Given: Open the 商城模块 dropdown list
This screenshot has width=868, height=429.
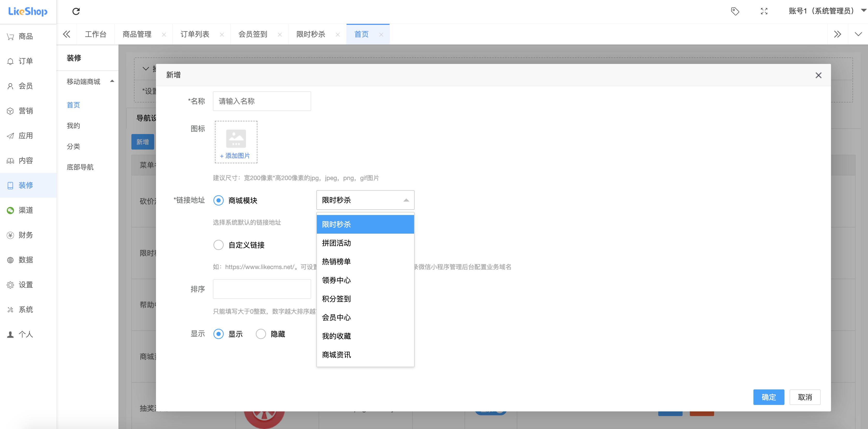Looking at the screenshot, I should 365,200.
